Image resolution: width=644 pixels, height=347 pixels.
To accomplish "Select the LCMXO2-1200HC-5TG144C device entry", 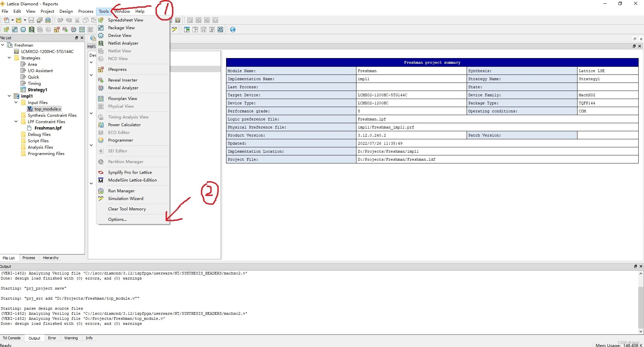I will [47, 51].
